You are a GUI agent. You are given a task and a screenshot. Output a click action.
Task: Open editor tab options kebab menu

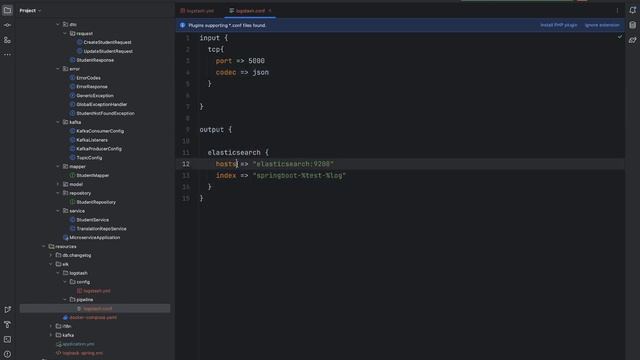click(x=617, y=11)
